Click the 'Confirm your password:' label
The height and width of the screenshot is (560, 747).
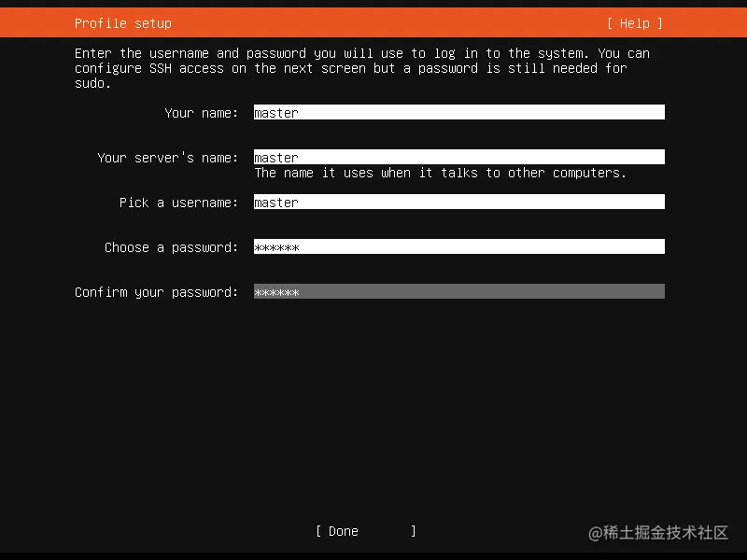[x=156, y=292]
